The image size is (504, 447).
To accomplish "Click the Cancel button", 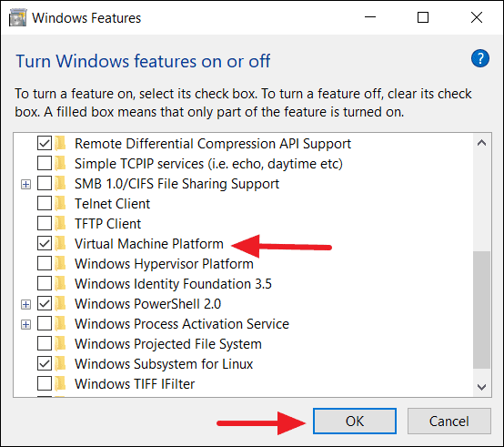I will (x=449, y=421).
